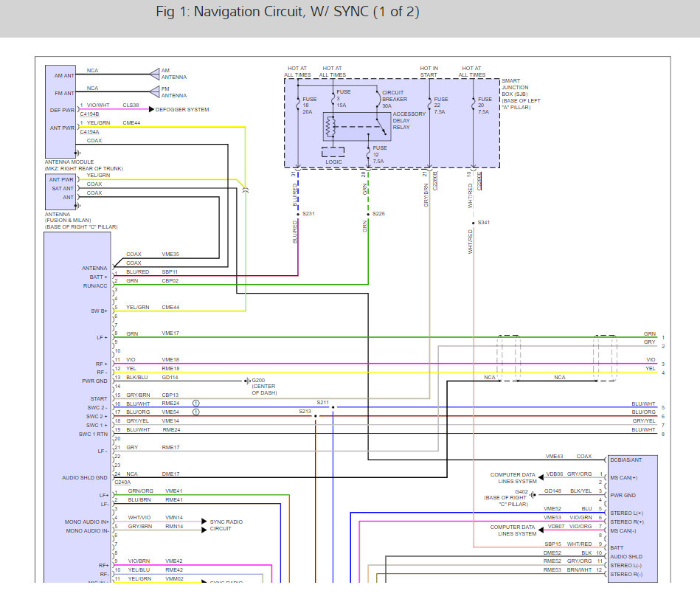Click the C4194B connector label
700x599 pixels.
(x=90, y=114)
